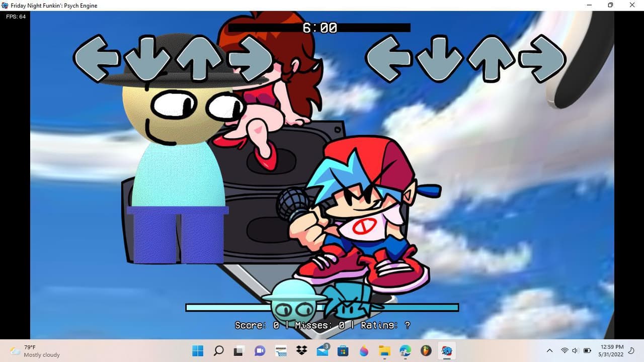The image size is (644, 362).
Task: Open the Paint 3D droplet icon
Action: [x=364, y=350]
